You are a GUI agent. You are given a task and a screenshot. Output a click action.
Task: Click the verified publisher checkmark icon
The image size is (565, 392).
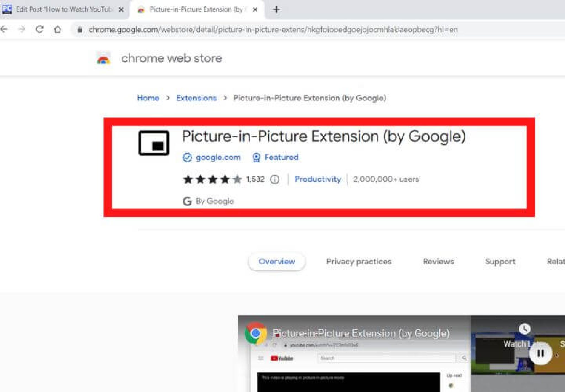pyautogui.click(x=187, y=157)
